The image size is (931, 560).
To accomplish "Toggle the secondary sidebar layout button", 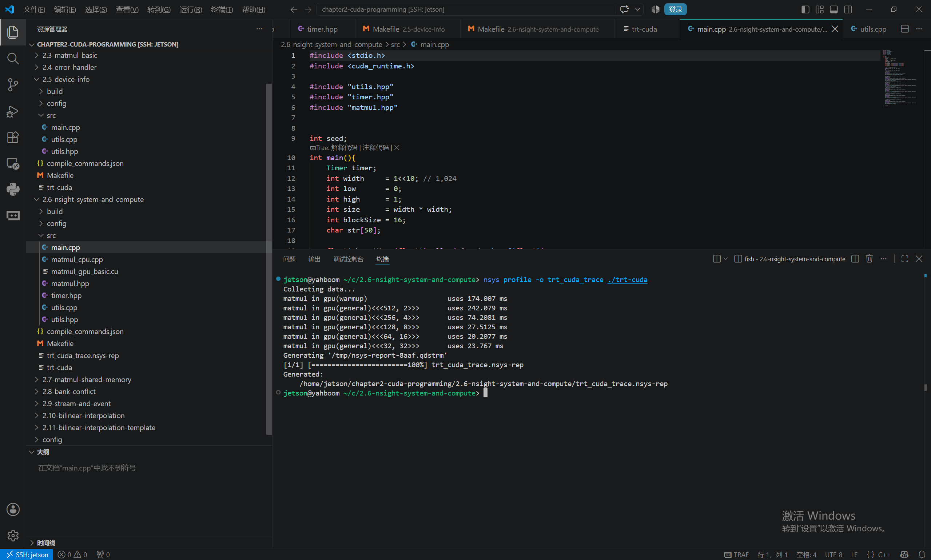I will pyautogui.click(x=848, y=9).
